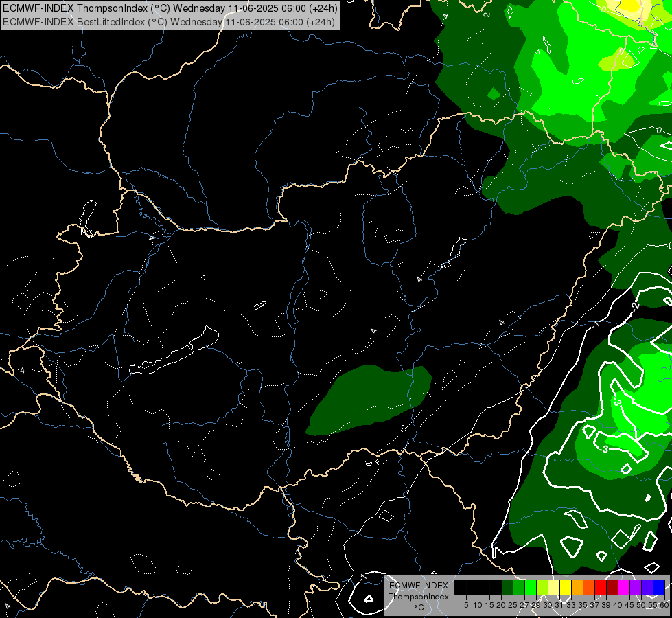672x618 pixels.
Task: Click the legend tick value 10
Action: pyautogui.click(x=478, y=605)
